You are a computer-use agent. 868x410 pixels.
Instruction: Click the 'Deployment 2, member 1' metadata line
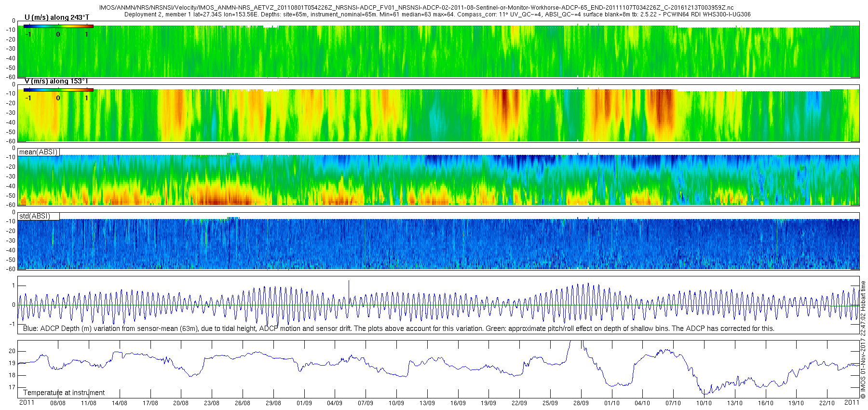click(x=437, y=14)
